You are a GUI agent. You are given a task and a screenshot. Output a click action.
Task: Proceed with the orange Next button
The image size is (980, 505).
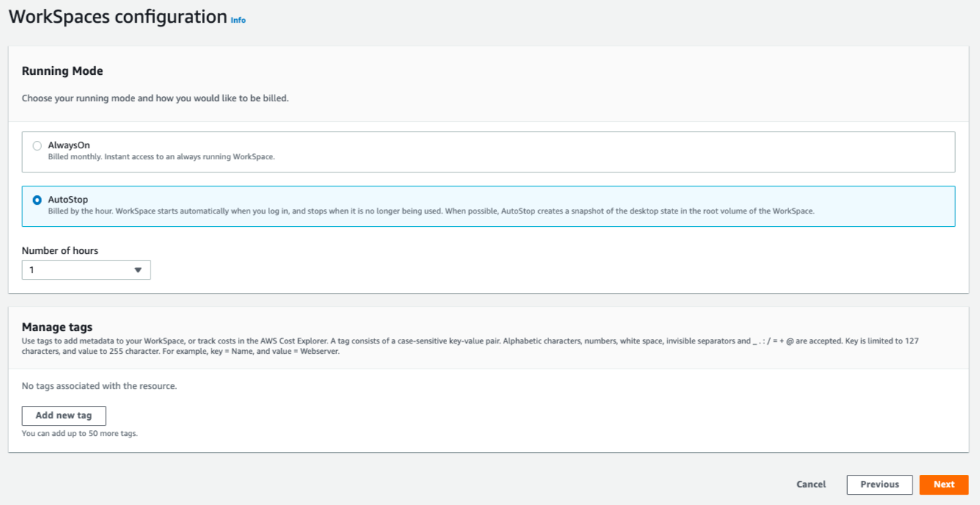944,484
